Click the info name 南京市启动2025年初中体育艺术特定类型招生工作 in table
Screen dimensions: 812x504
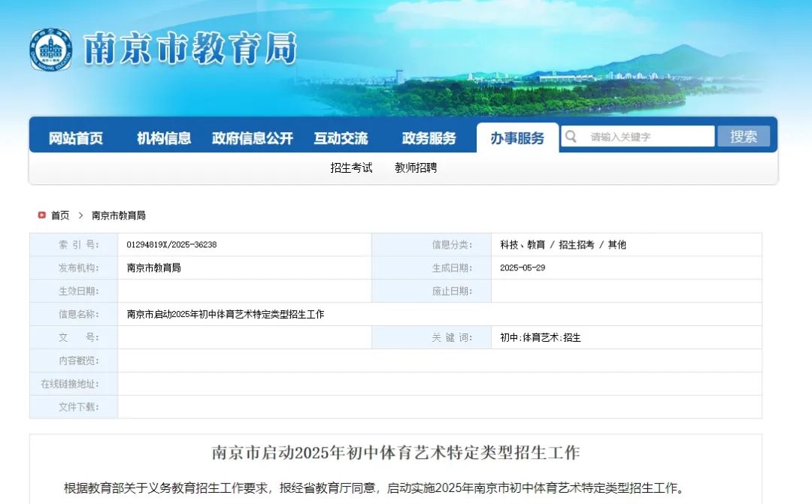[x=226, y=314]
